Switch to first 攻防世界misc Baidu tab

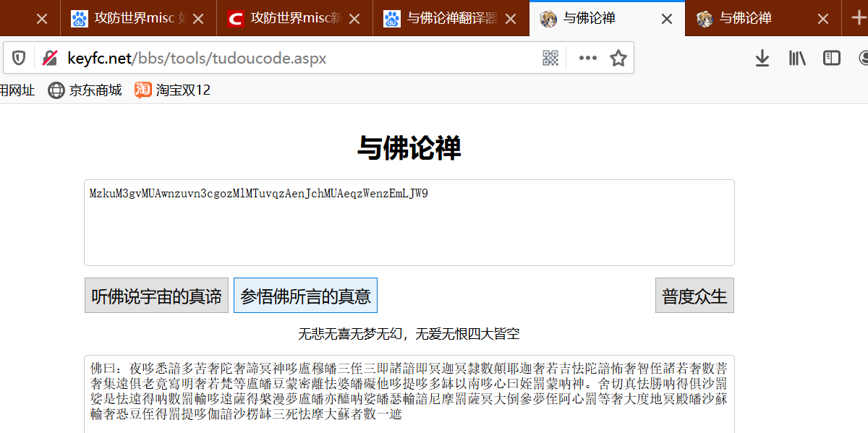click(138, 18)
